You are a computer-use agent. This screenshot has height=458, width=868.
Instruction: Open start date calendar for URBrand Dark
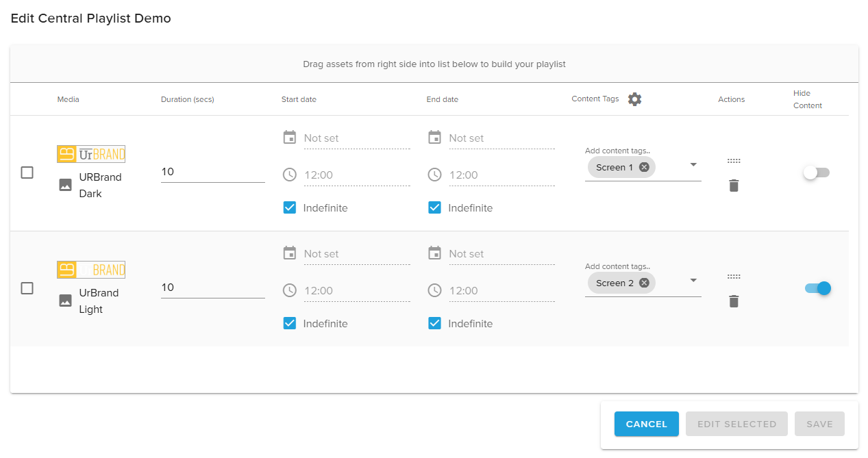290,138
